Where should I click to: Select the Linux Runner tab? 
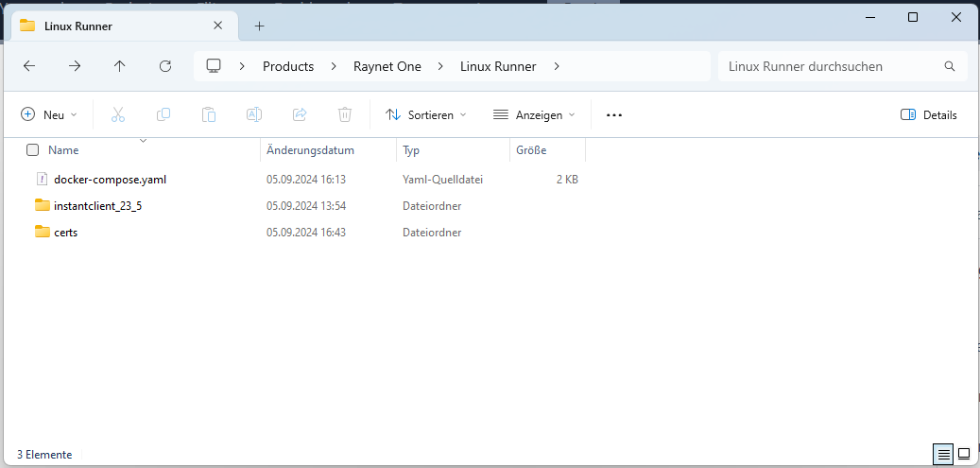[104, 26]
